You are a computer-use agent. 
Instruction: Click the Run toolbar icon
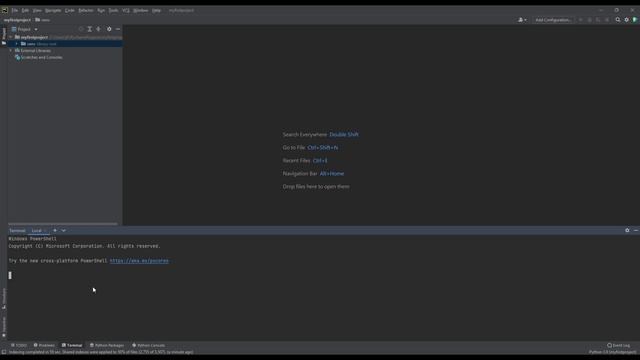coord(581,20)
